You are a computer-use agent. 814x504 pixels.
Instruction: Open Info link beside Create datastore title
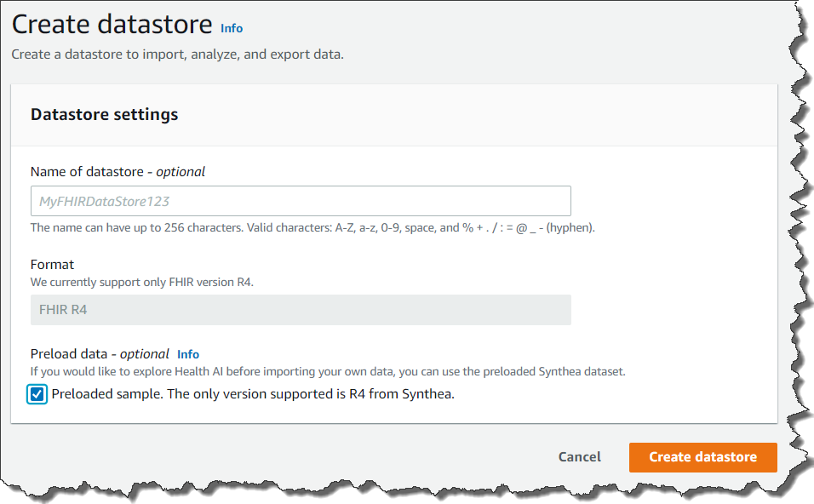[x=232, y=28]
